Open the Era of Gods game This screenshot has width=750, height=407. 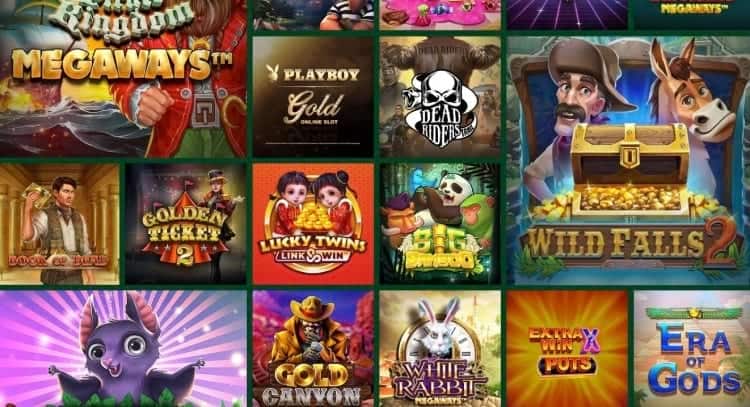click(692, 349)
